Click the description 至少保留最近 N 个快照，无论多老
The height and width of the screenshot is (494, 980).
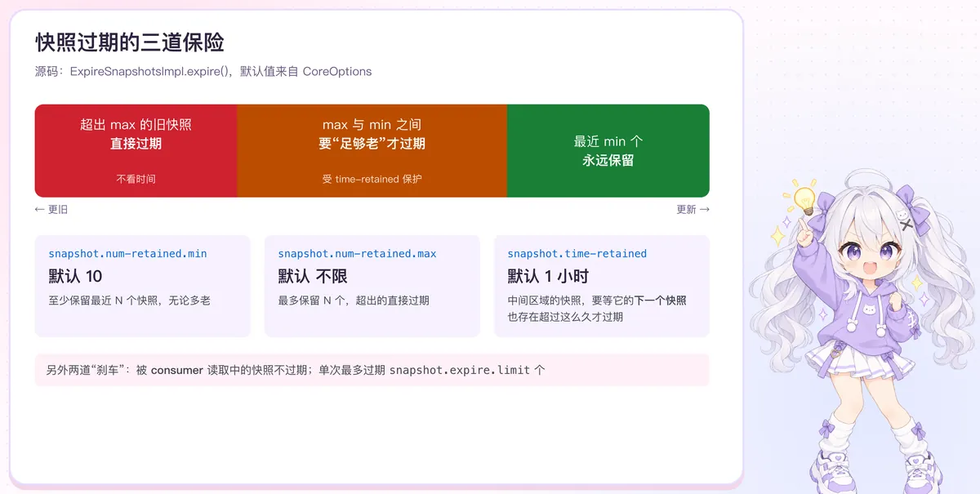(129, 300)
